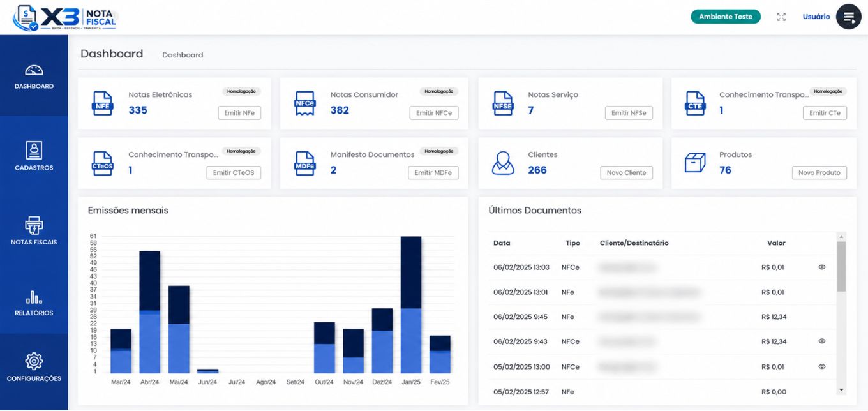Click the Dez/24 bar in the chart

[382, 341]
